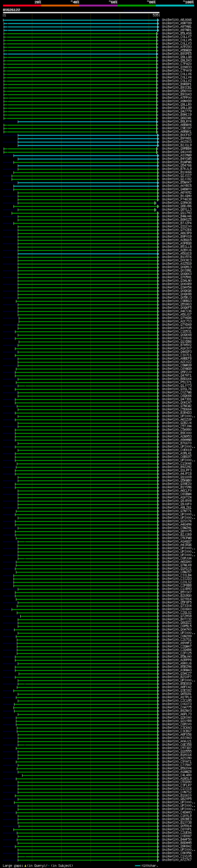
Task: Click label UniRef100_D0CHC3
Action: 177,260
